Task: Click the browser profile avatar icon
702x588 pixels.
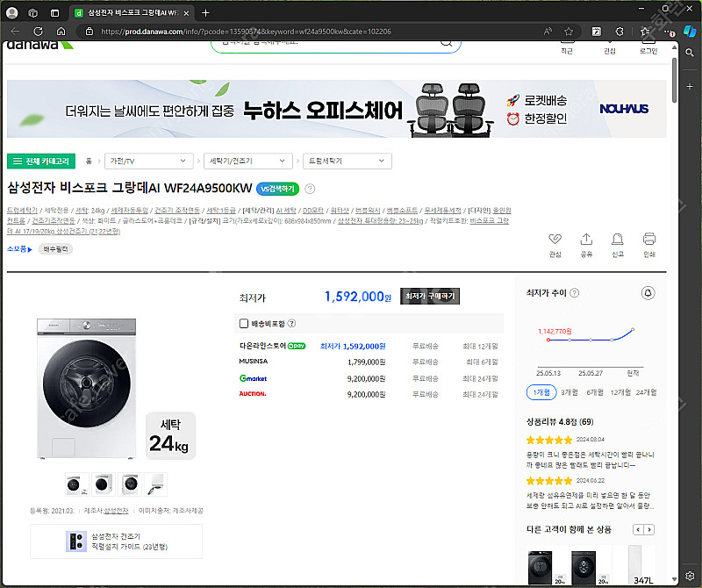Action: click(12, 13)
